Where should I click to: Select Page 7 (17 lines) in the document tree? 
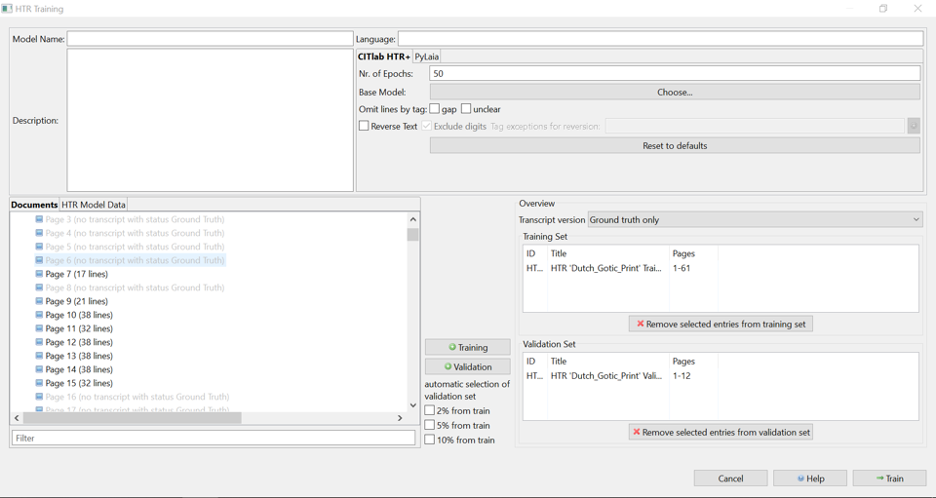tap(76, 274)
